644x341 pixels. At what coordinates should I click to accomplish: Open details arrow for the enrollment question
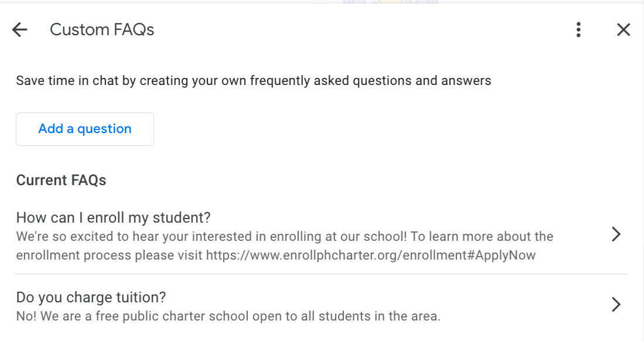[616, 234]
